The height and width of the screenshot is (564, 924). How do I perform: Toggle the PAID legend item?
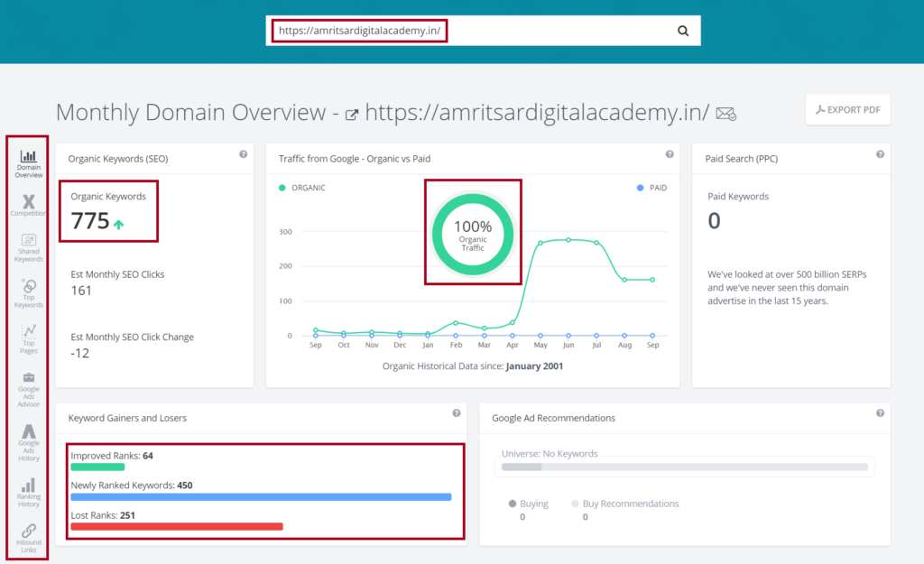(651, 188)
